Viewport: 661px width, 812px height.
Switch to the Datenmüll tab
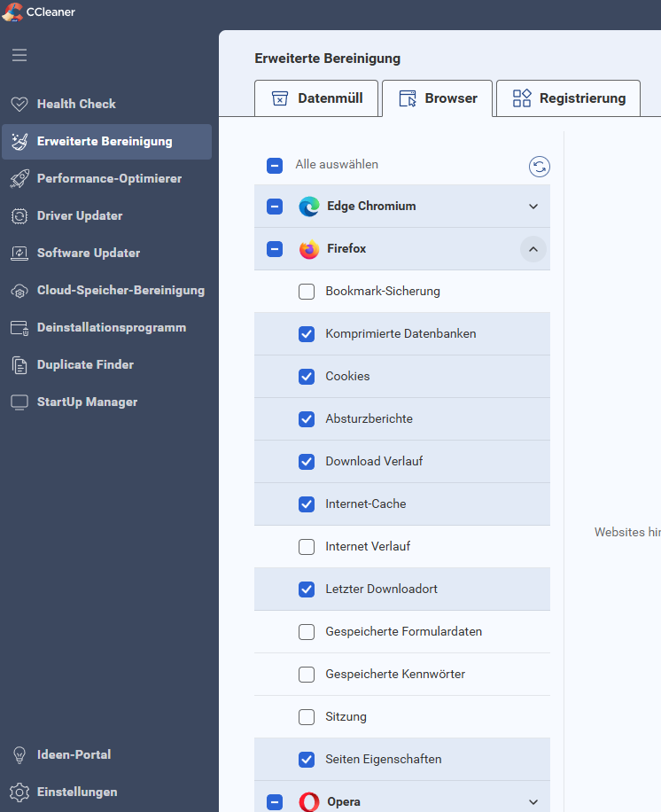pyautogui.click(x=316, y=98)
